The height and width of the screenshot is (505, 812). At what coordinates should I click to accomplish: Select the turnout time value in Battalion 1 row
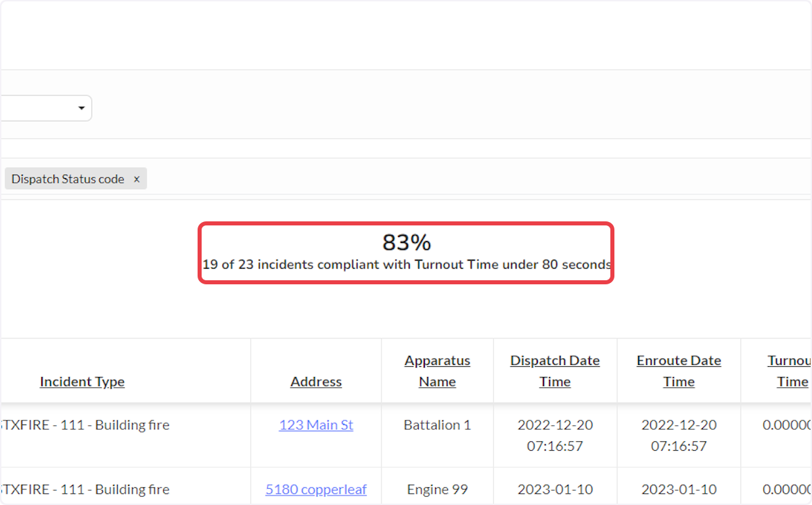point(787,425)
